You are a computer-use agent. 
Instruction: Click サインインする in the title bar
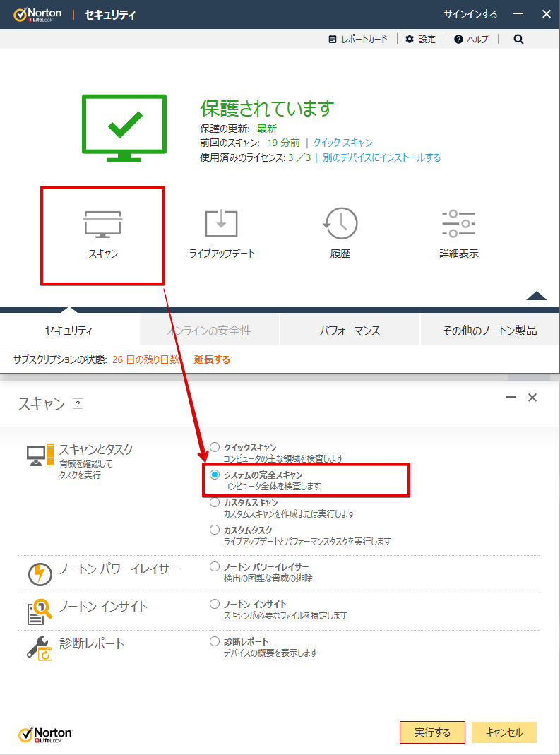click(470, 14)
